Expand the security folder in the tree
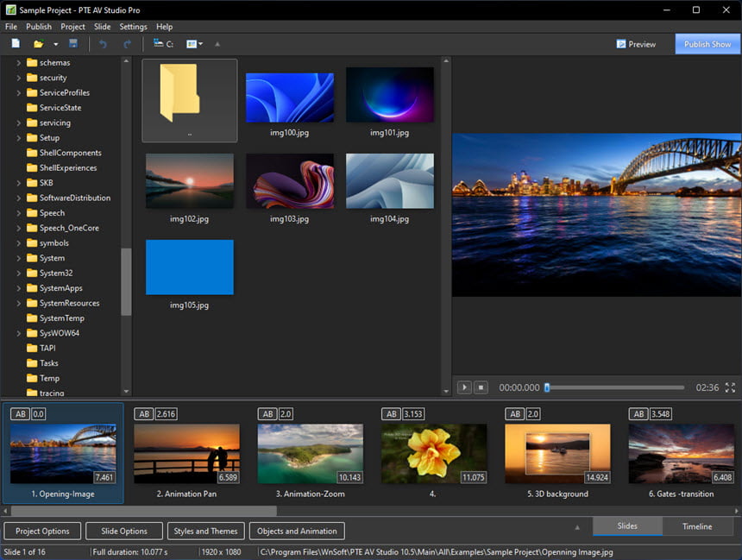 [18, 78]
